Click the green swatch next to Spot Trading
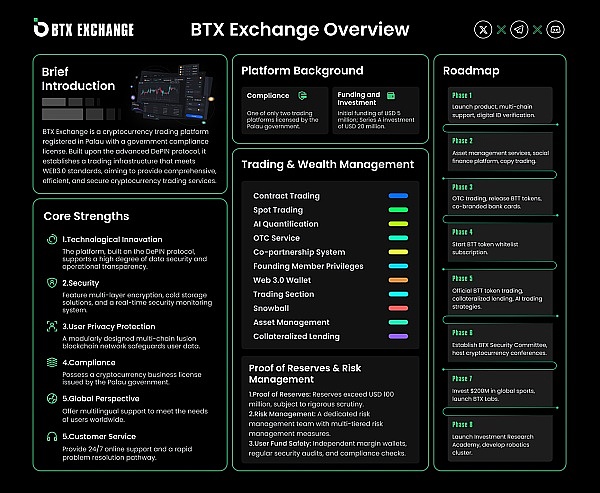Viewport: 600px width, 493px height. [398, 210]
